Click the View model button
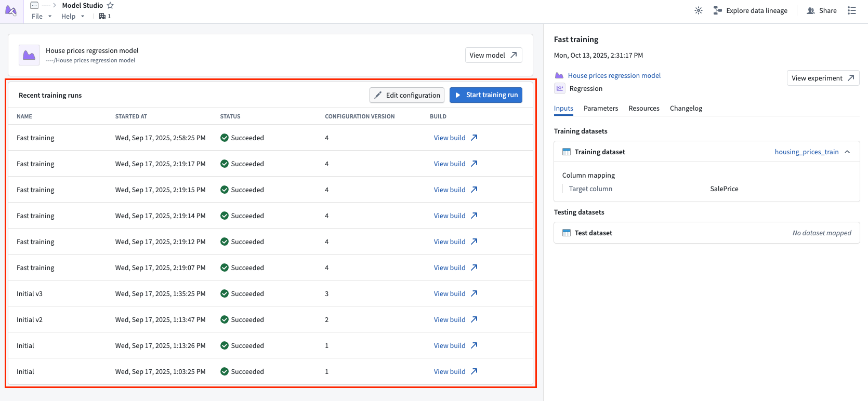Screen dimensions: 868x401 [x=494, y=55]
